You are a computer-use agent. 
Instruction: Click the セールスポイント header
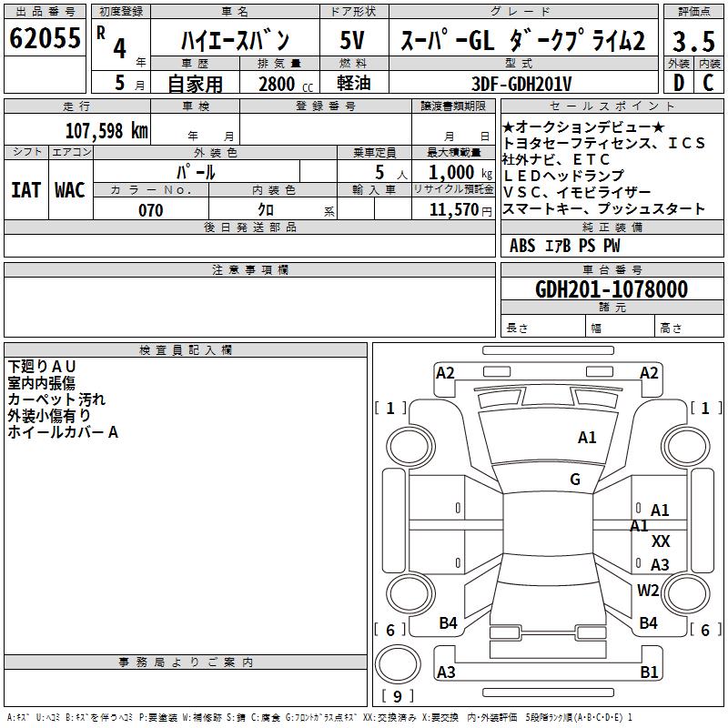(612, 106)
